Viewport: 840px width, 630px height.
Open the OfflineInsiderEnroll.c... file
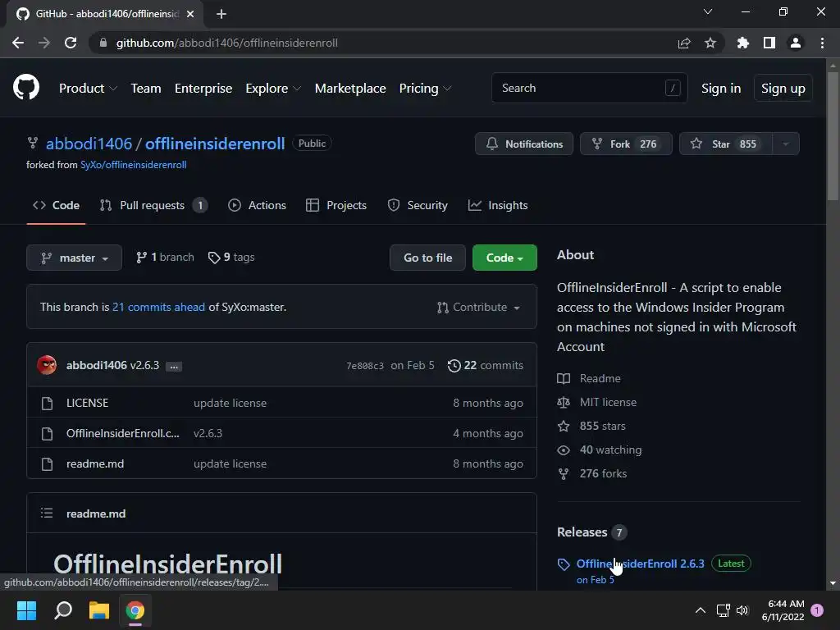[123, 433]
